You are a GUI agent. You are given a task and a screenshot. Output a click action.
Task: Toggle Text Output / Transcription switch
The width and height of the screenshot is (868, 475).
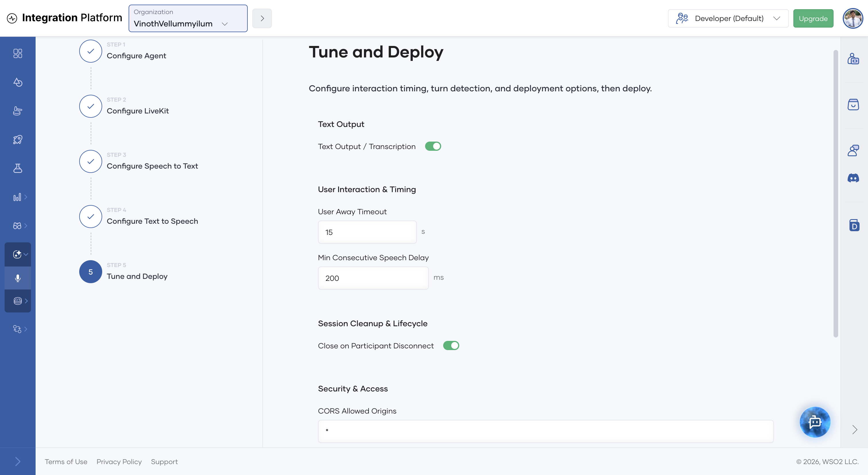point(433,146)
